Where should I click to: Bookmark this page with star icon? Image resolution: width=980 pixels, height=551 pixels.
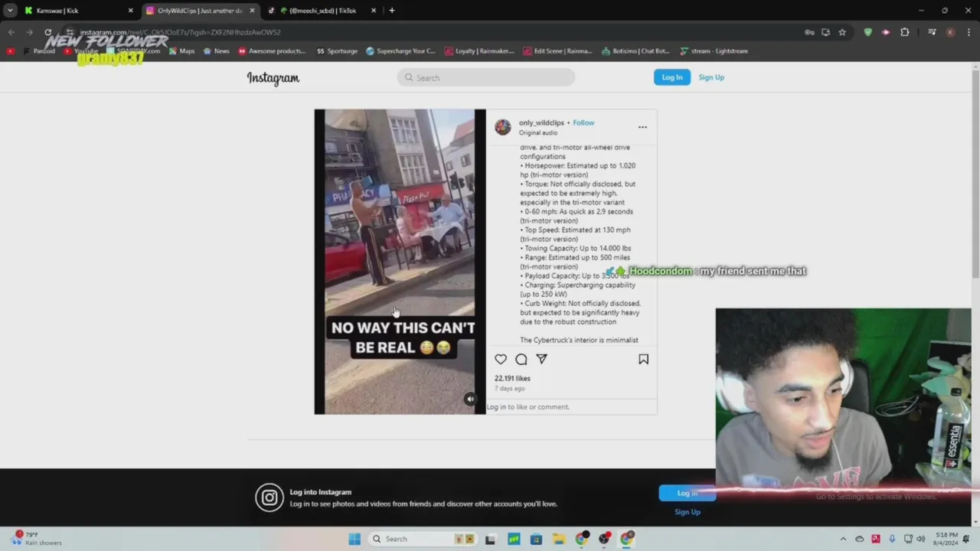[842, 32]
